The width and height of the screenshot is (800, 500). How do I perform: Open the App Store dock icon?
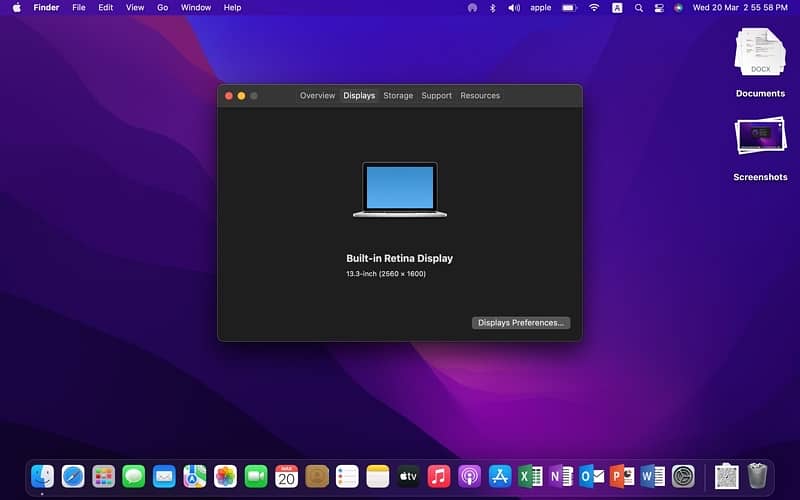[x=500, y=477]
